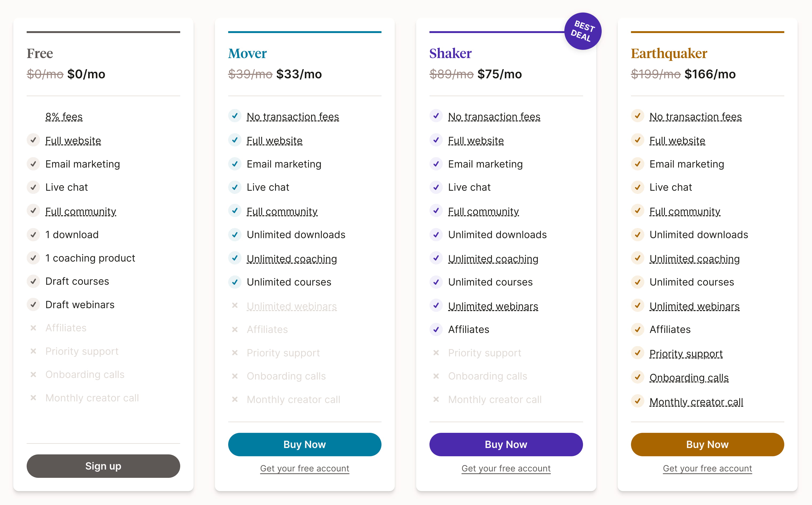This screenshot has width=812, height=505.
Task: Click Onboarding calls term in Earthquaker plan
Action: (689, 377)
